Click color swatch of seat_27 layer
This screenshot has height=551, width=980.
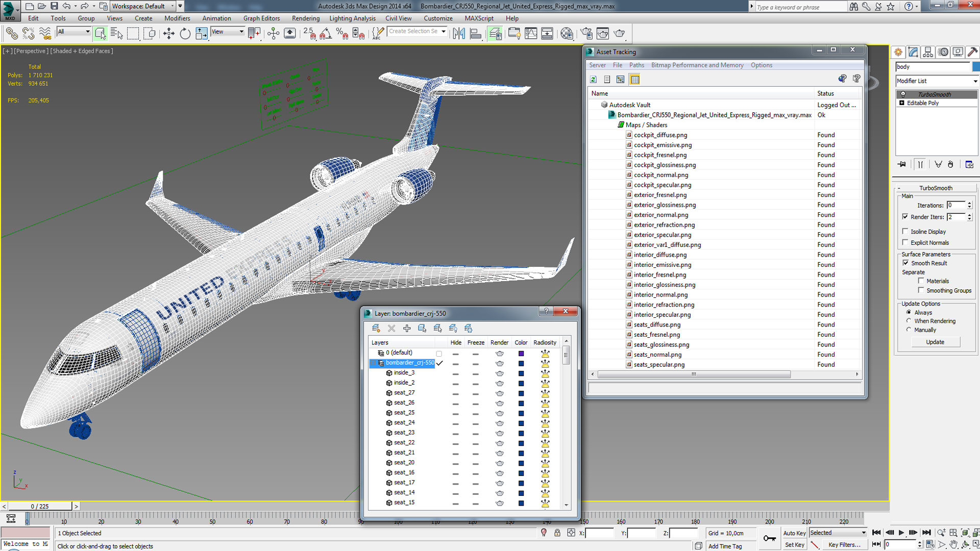coord(521,393)
